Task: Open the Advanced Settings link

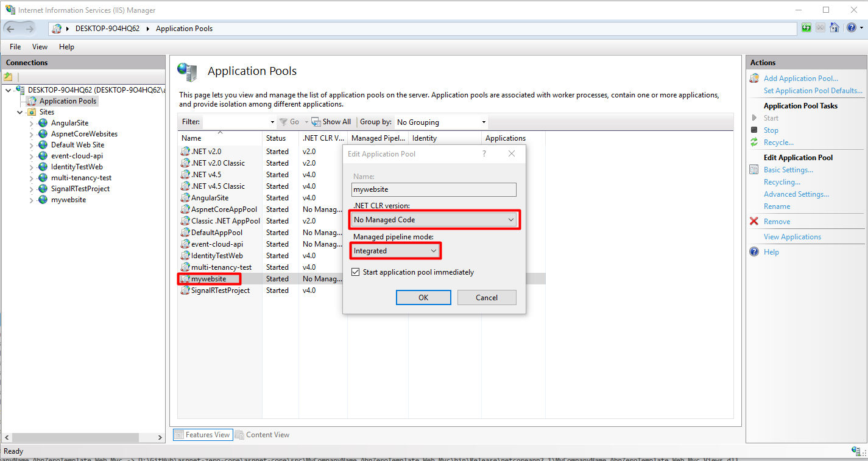Action: (x=796, y=194)
